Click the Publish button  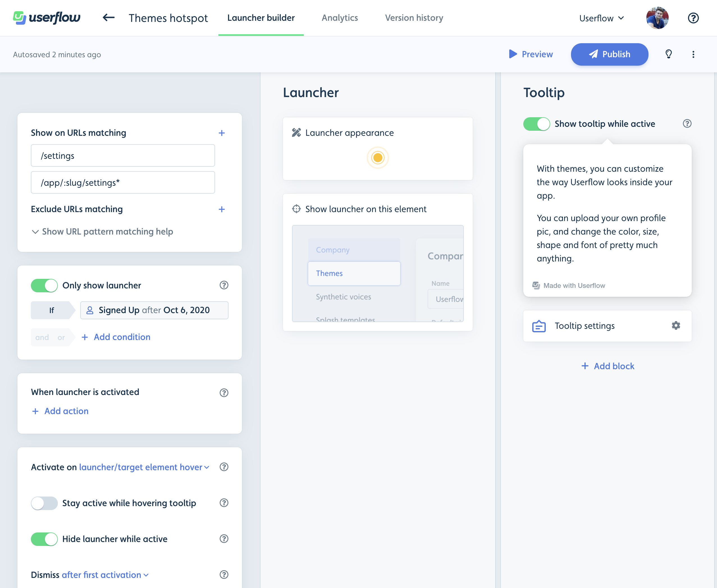[x=609, y=54]
